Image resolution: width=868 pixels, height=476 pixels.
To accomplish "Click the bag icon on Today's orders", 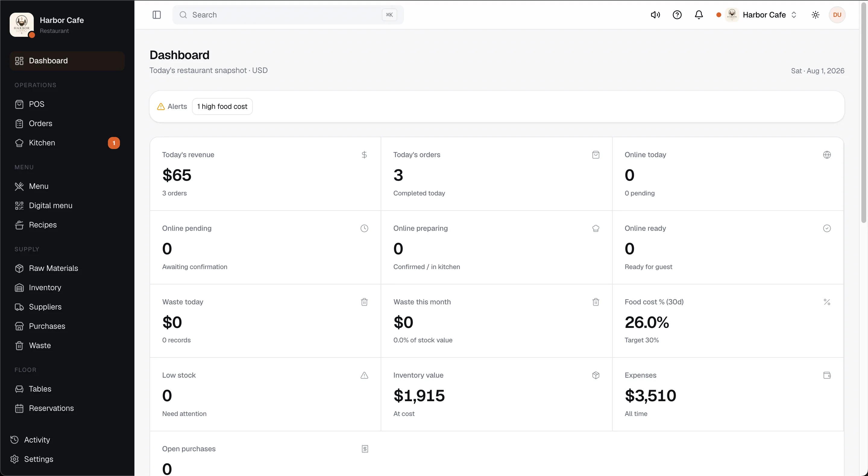I will 596,155.
